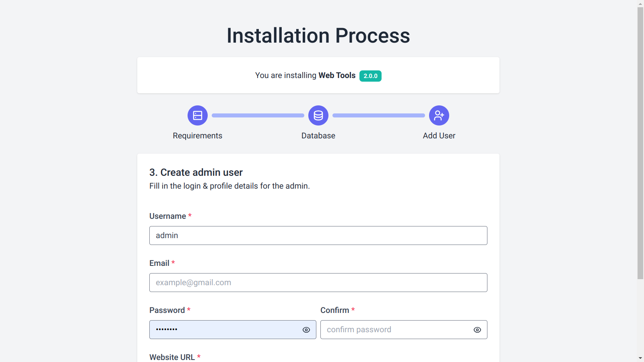Focus the Username field containing admin
The height and width of the screenshot is (362, 644).
click(x=318, y=235)
